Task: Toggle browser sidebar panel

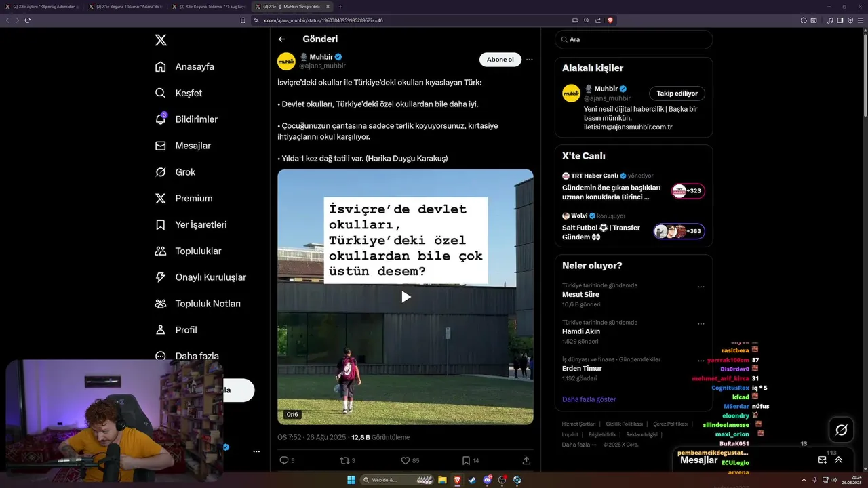Action: 840,20
